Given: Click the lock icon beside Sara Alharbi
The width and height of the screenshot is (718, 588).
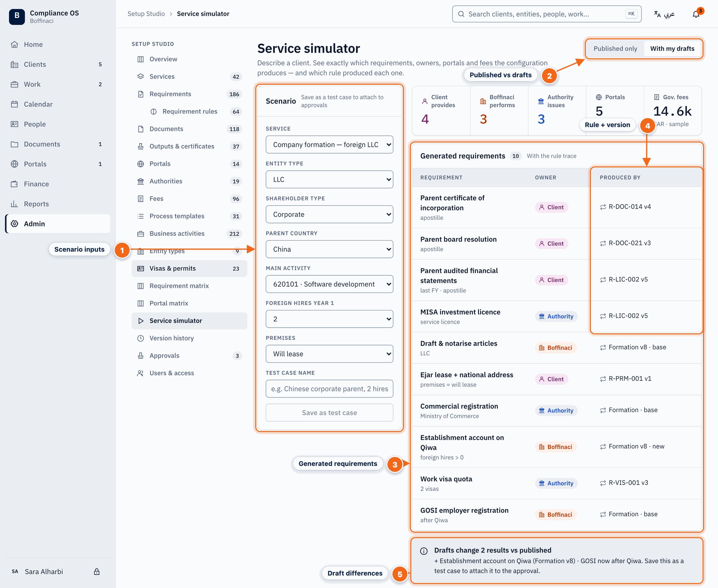Looking at the screenshot, I should click(97, 572).
